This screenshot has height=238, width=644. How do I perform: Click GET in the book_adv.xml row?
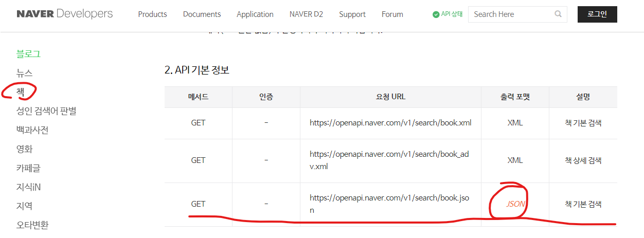(x=198, y=160)
